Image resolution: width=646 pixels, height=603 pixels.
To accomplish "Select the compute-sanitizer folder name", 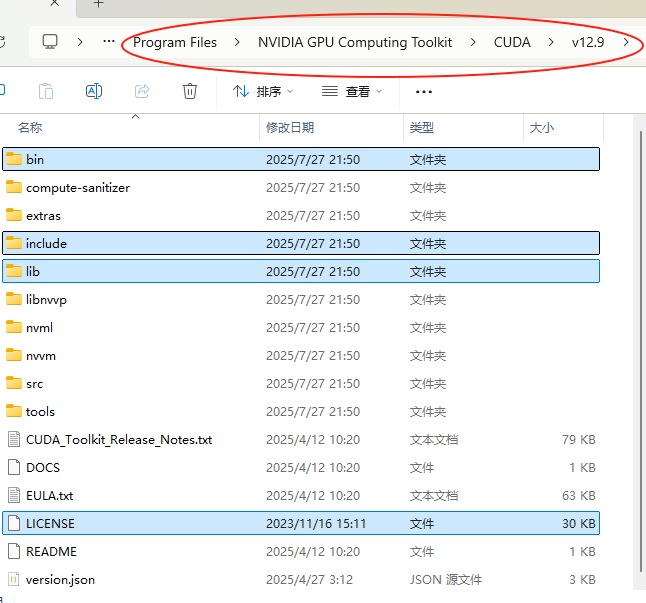I will (78, 187).
